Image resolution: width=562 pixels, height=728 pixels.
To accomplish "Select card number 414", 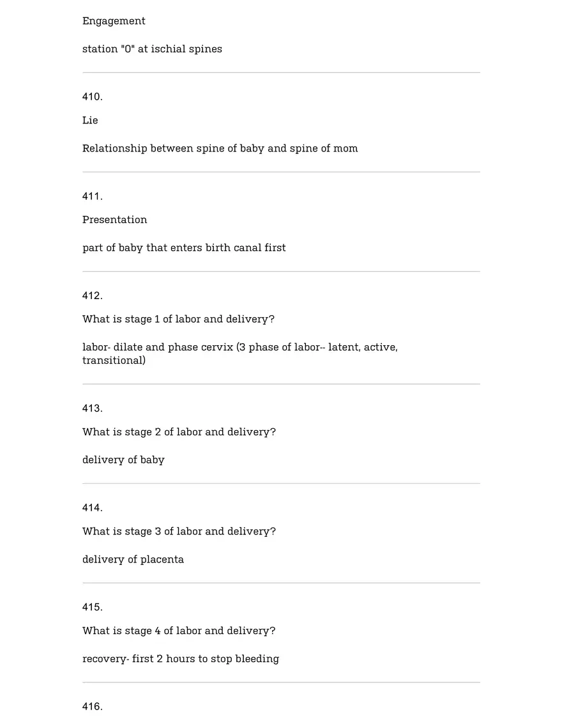I will click(92, 508).
